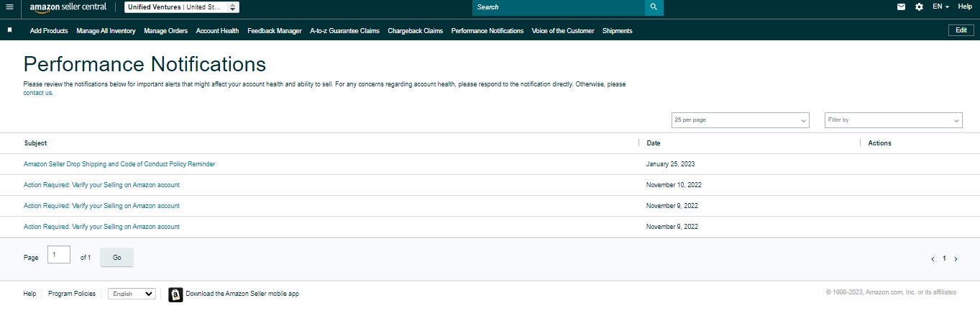Click the November 10, 2022 date cell

click(x=674, y=185)
